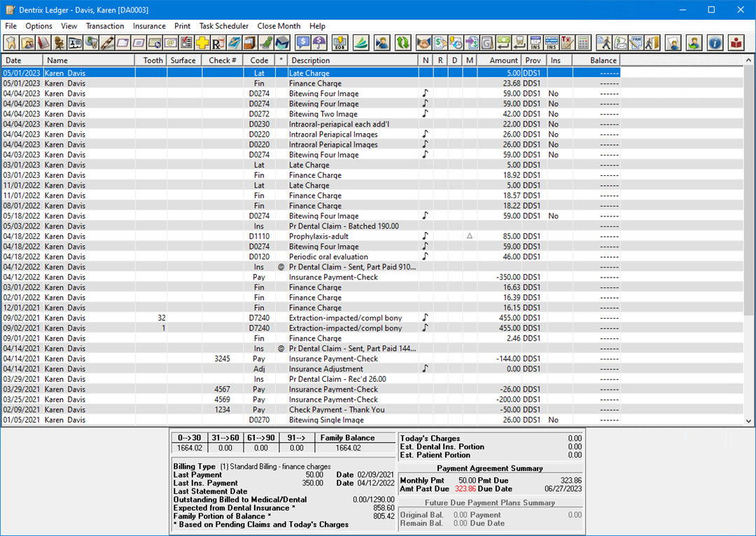Click the Date column header
Screen dimensions: 756x536
point(21,60)
